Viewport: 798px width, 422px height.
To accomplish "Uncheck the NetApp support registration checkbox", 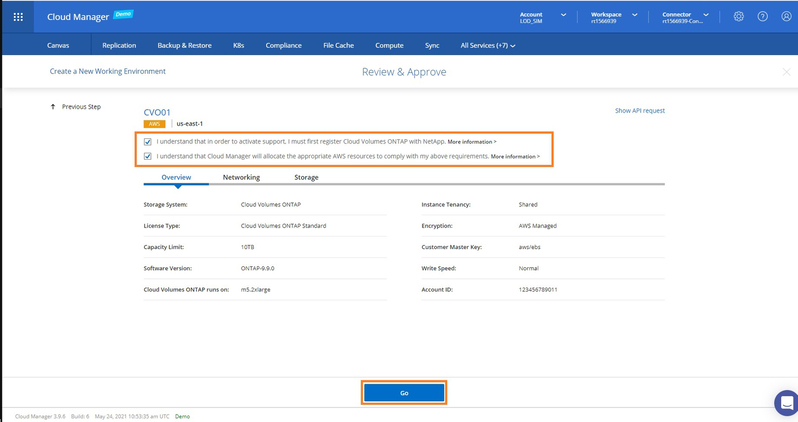I will click(x=149, y=141).
